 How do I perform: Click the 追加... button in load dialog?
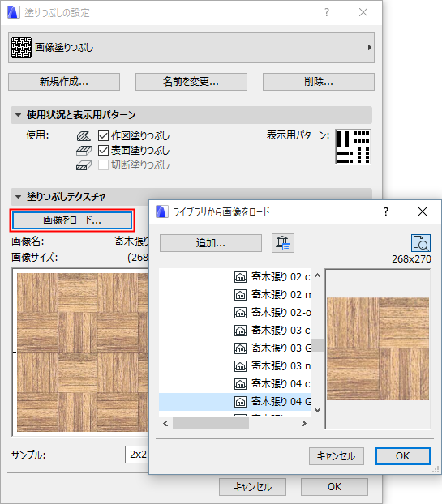click(211, 243)
